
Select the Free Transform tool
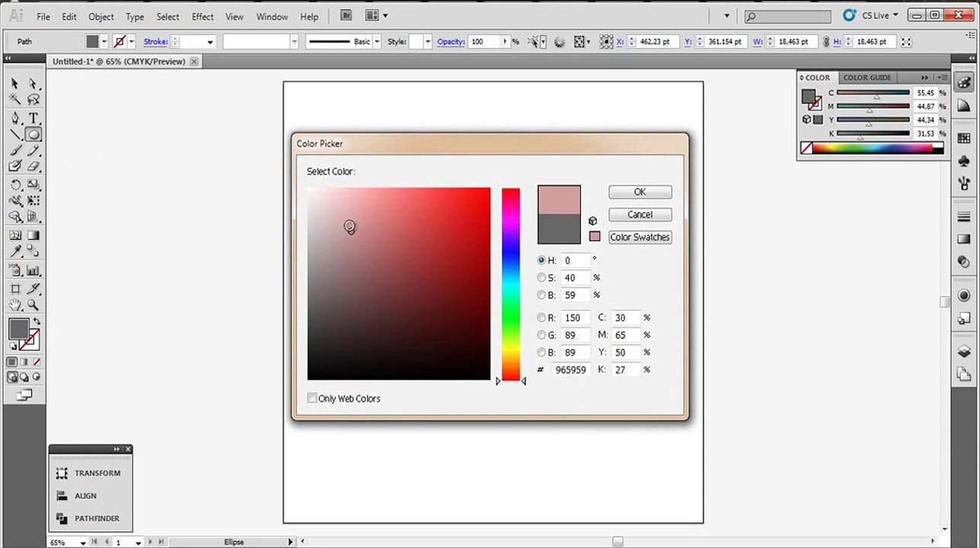(x=34, y=201)
